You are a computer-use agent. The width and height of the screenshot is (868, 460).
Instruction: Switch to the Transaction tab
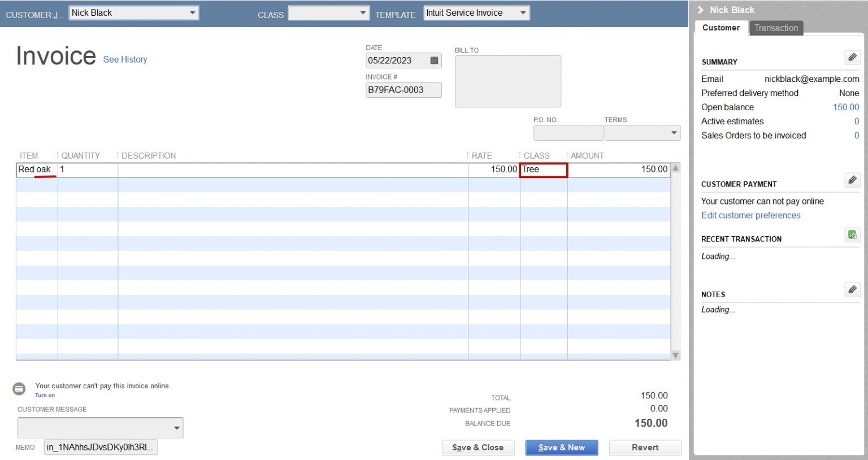coord(776,28)
